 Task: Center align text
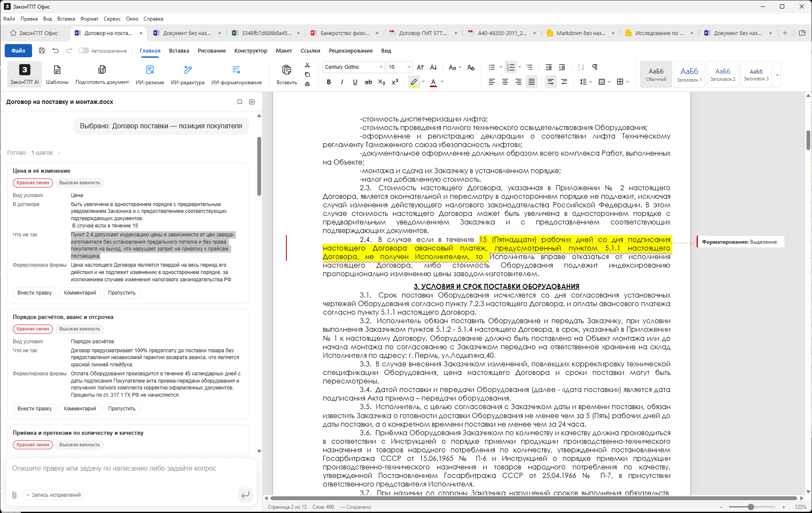505,82
